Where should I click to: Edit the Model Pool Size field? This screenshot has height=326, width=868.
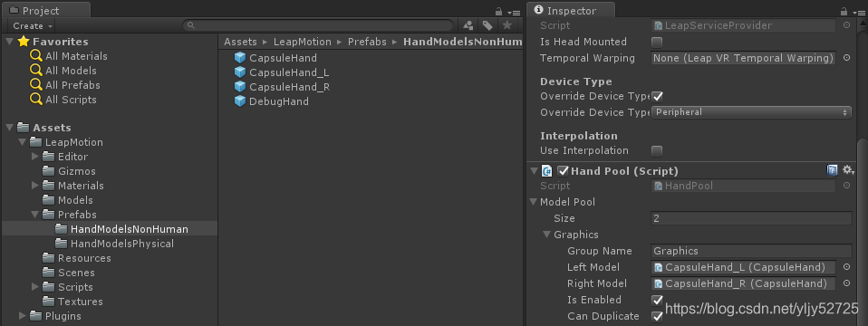click(751, 218)
